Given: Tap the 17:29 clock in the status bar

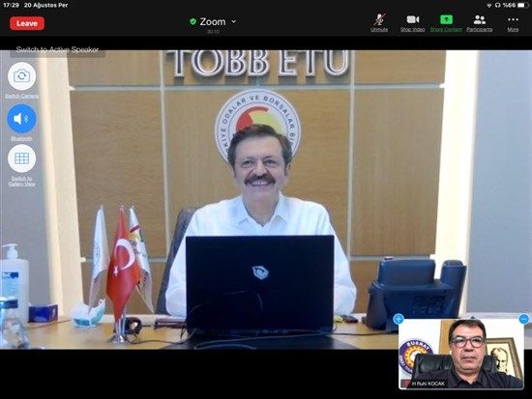Looking at the screenshot, I should coord(11,5).
